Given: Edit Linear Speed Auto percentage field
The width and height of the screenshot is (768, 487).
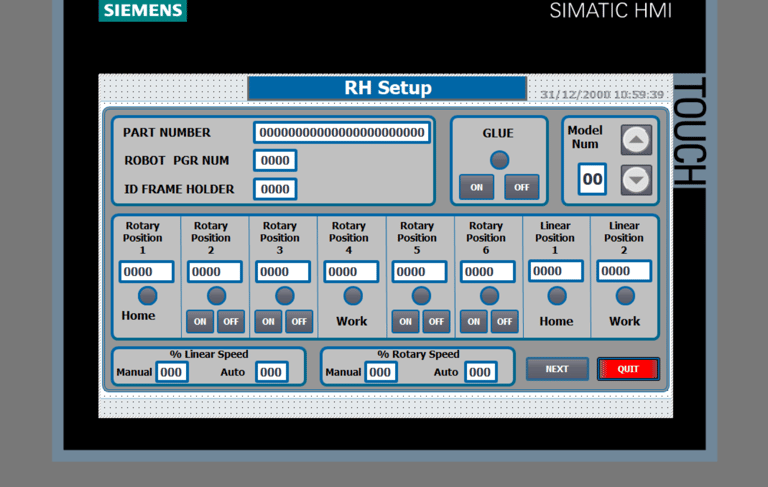Looking at the screenshot, I should (271, 372).
